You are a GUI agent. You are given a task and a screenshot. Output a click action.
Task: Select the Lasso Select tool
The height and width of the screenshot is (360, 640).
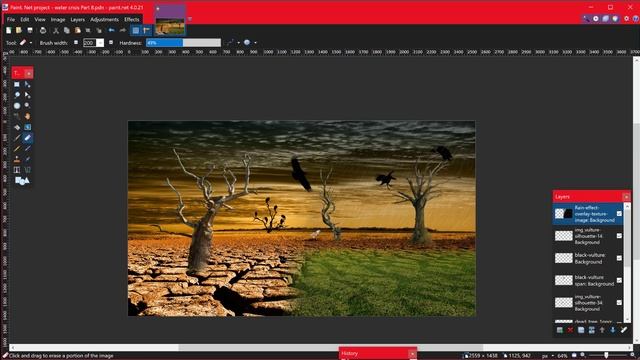(17, 95)
